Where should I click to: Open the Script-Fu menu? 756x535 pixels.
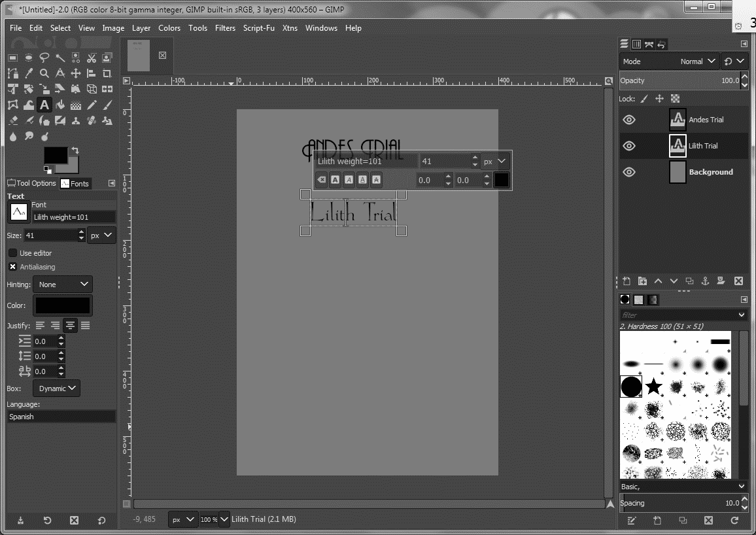[259, 28]
